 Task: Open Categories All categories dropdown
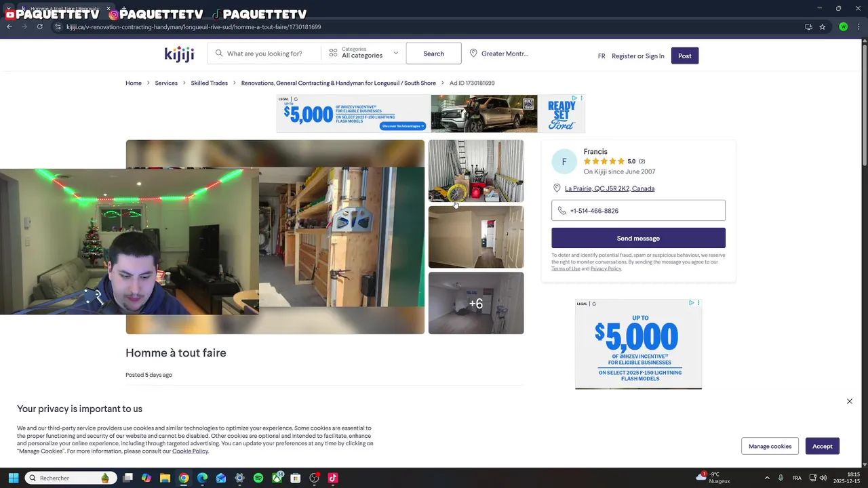tap(363, 53)
